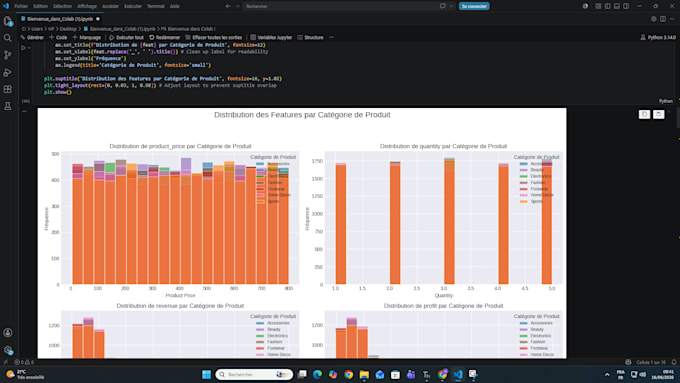Open the Fichier menu
680x383 pixels.
(x=21, y=6)
